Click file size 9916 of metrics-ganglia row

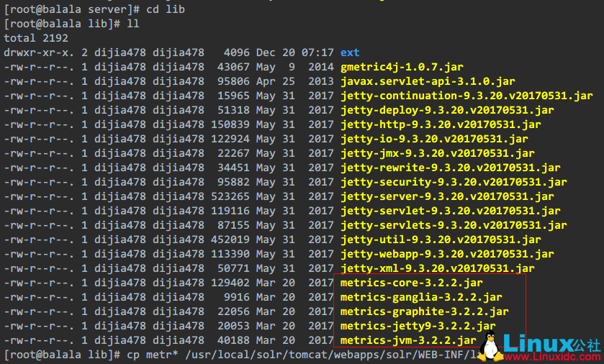237,297
